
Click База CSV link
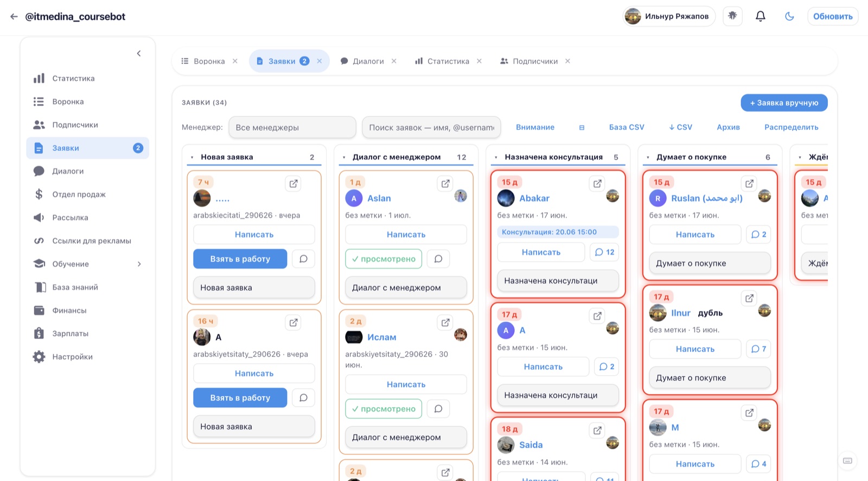(627, 127)
